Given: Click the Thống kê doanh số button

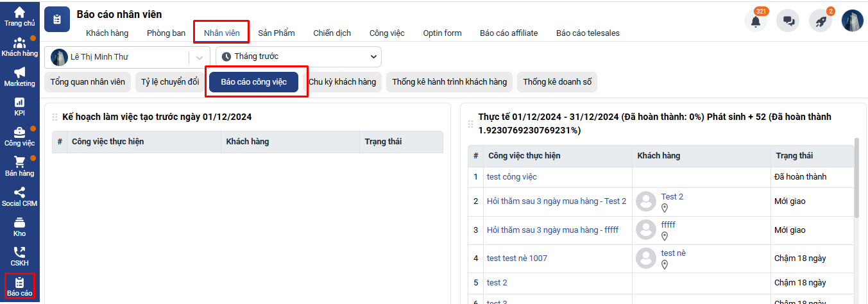Looking at the screenshot, I should click(557, 82).
